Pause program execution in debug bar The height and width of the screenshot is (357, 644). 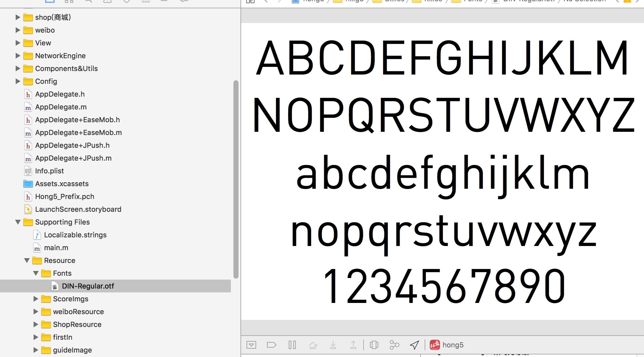coord(292,345)
